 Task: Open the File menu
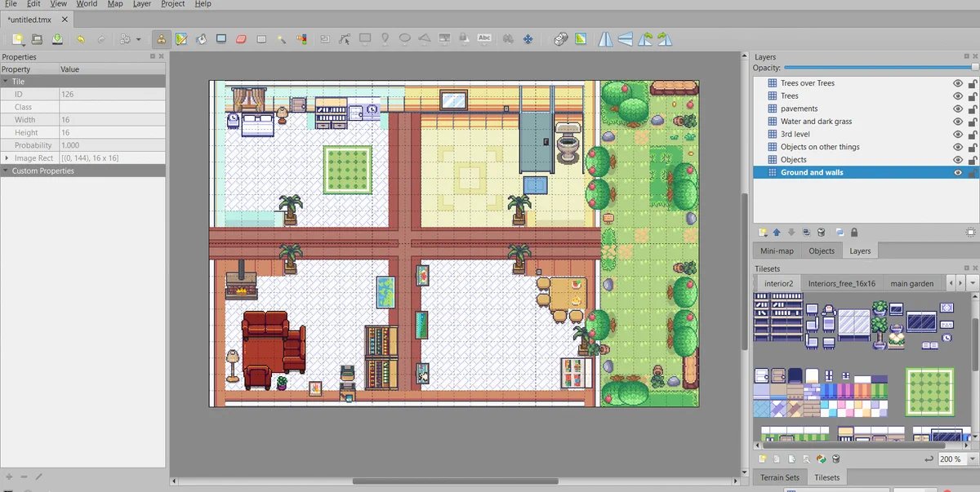[11, 4]
